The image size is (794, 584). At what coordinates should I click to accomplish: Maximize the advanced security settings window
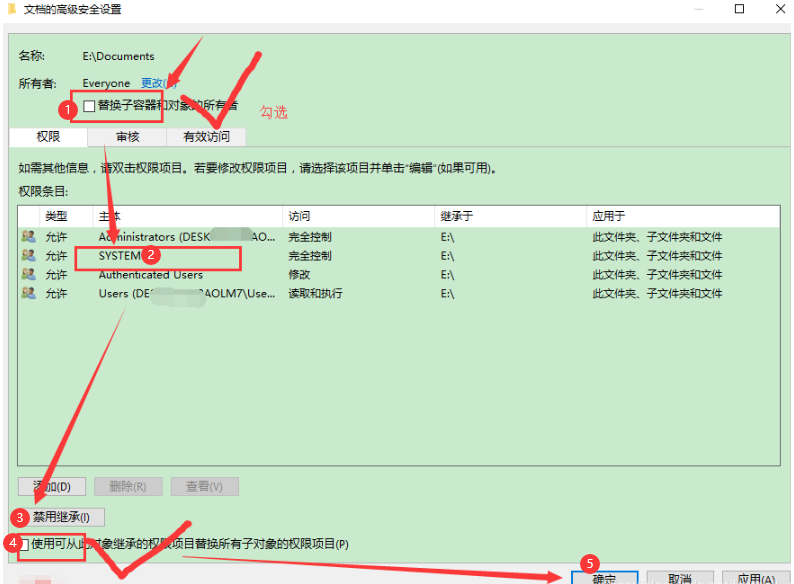tap(739, 9)
